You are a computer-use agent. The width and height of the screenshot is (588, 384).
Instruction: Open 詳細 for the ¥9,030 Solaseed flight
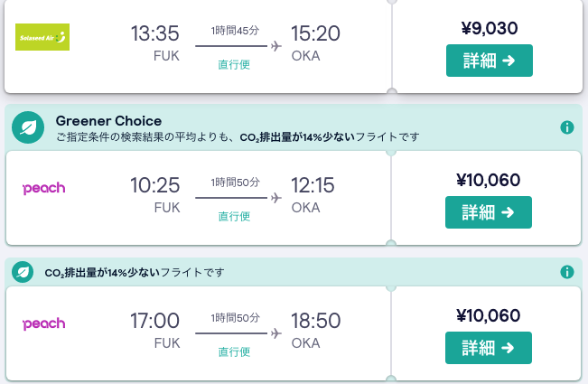coord(490,61)
